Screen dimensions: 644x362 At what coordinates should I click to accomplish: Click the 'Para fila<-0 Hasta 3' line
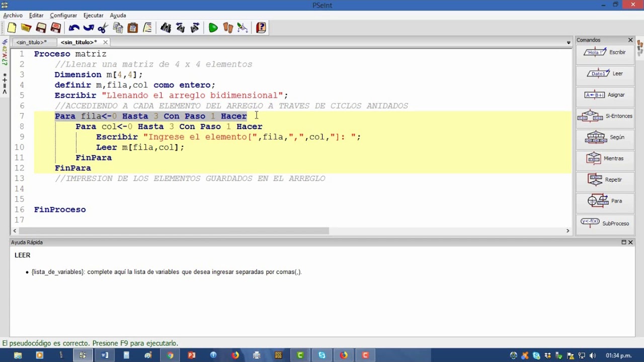151,116
